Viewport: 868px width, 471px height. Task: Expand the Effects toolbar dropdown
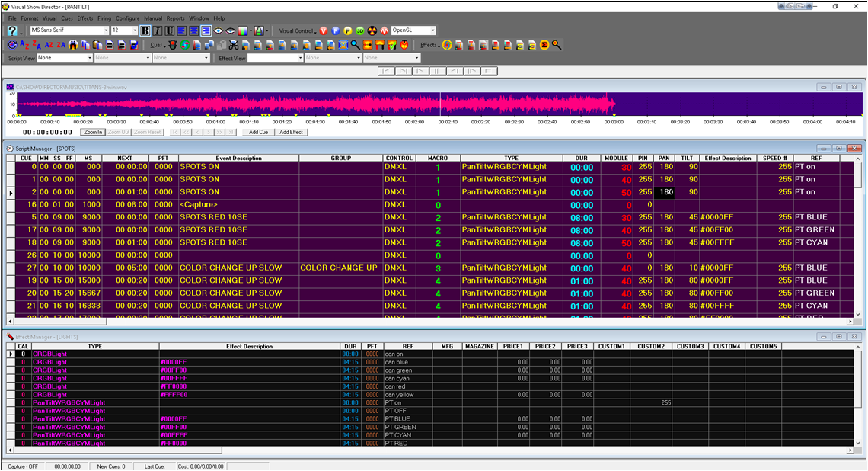[439, 46]
